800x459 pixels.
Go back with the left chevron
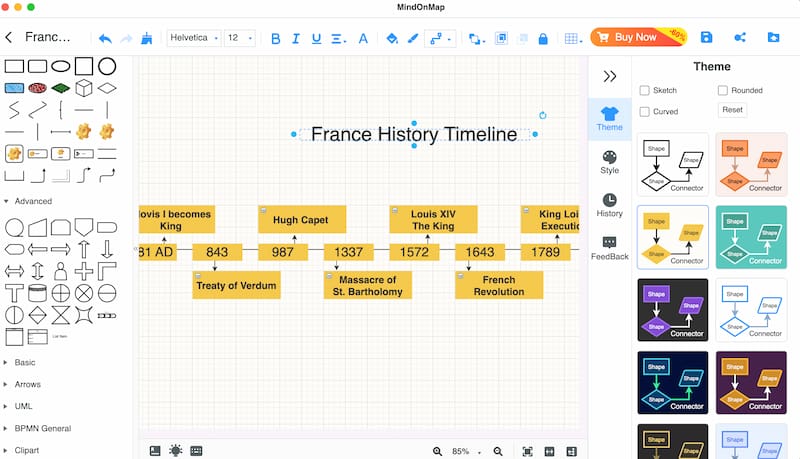point(9,37)
